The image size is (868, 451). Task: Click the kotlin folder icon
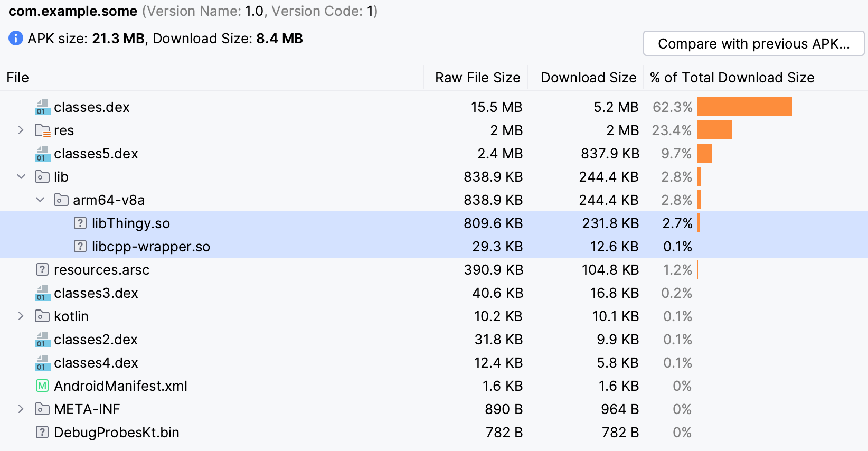[42, 316]
